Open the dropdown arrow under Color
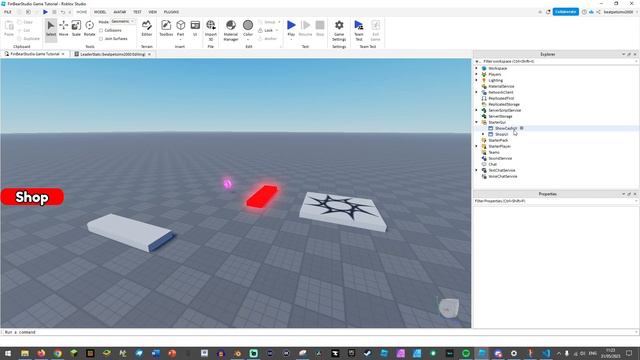 coord(248,40)
